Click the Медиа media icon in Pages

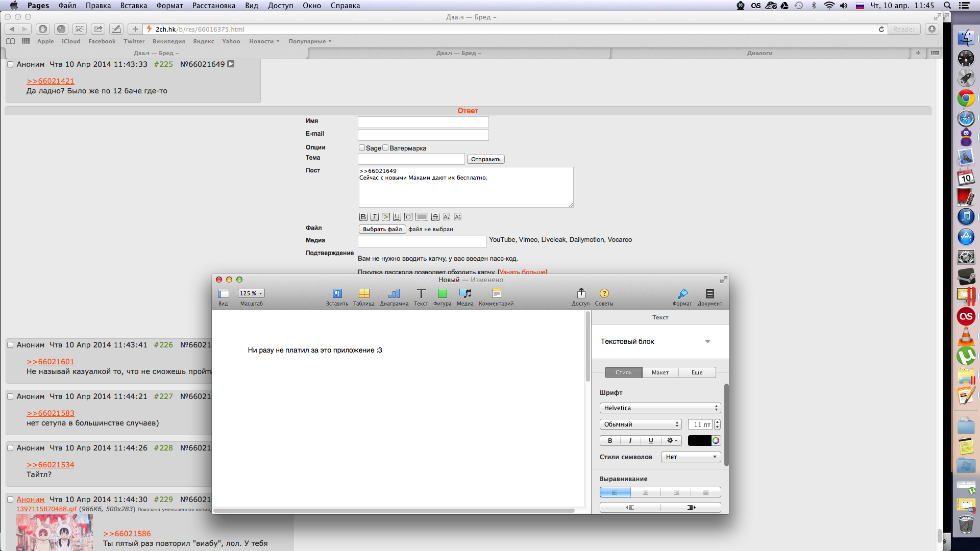tap(464, 294)
